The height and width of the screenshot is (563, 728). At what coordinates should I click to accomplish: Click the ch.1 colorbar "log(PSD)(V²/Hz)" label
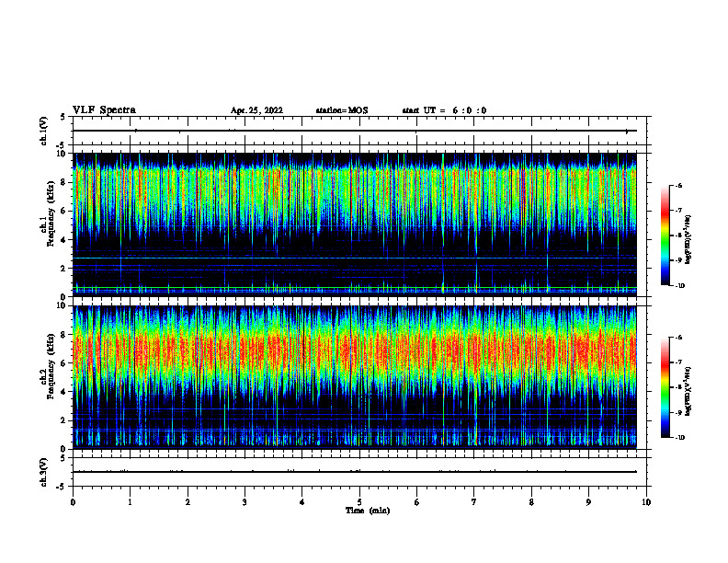(688, 239)
